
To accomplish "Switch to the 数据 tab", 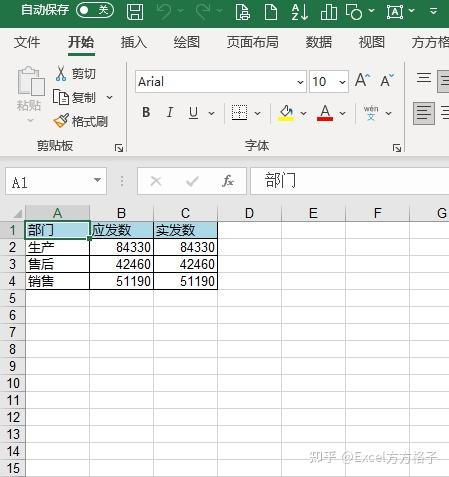I will 319,42.
